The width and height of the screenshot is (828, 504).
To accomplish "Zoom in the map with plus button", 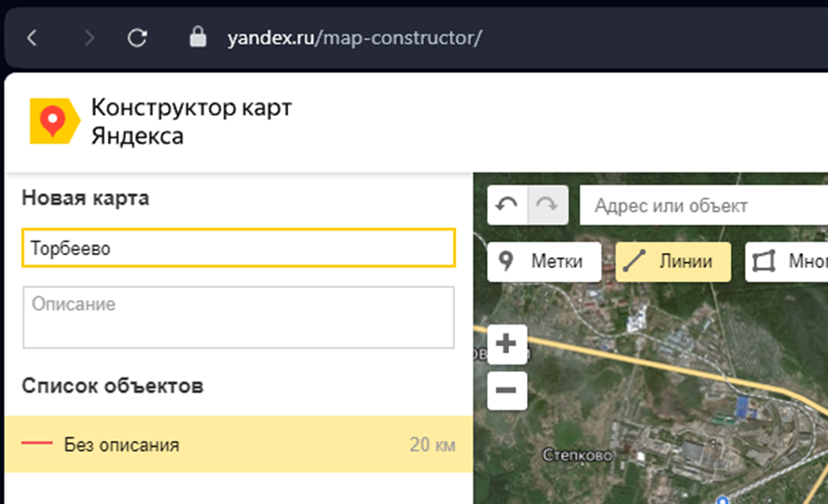I will coord(507,345).
